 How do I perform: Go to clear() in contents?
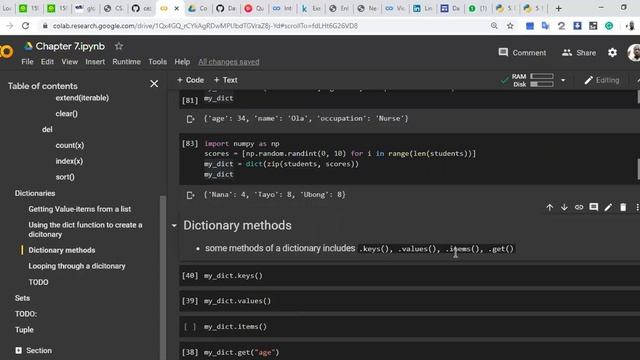coord(67,113)
